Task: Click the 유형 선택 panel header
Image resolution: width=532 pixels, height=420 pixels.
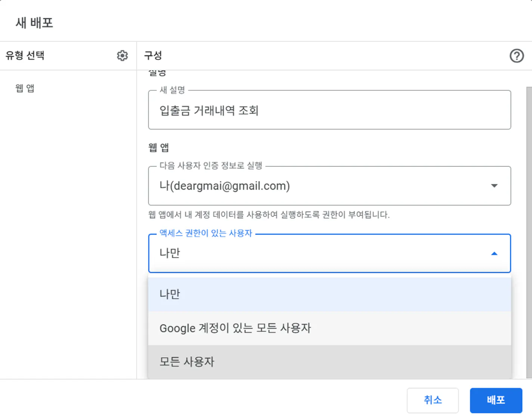Action: pyautogui.click(x=25, y=55)
